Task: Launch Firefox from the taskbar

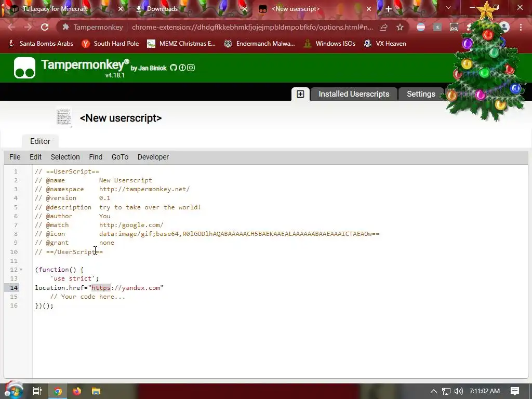Action: pyautogui.click(x=77, y=391)
